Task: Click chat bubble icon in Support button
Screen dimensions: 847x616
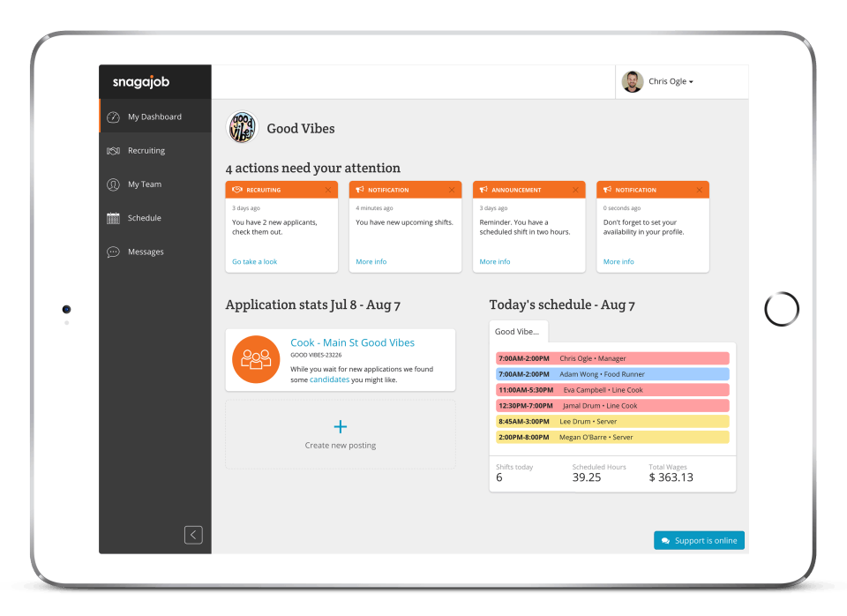Action: [665, 541]
